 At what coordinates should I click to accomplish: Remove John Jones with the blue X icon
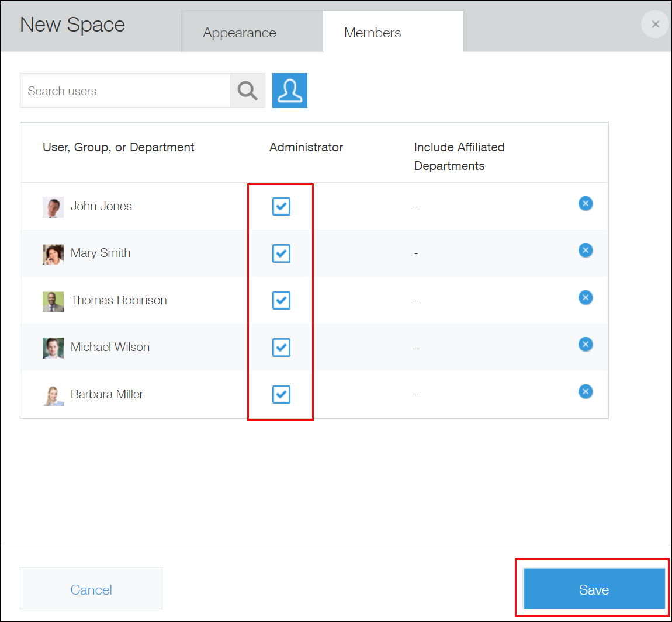coord(586,203)
